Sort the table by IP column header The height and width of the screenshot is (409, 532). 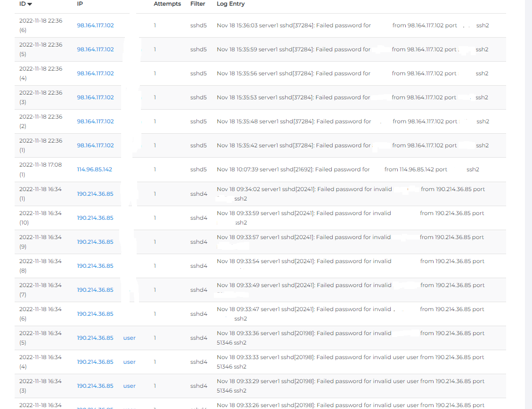pyautogui.click(x=80, y=4)
